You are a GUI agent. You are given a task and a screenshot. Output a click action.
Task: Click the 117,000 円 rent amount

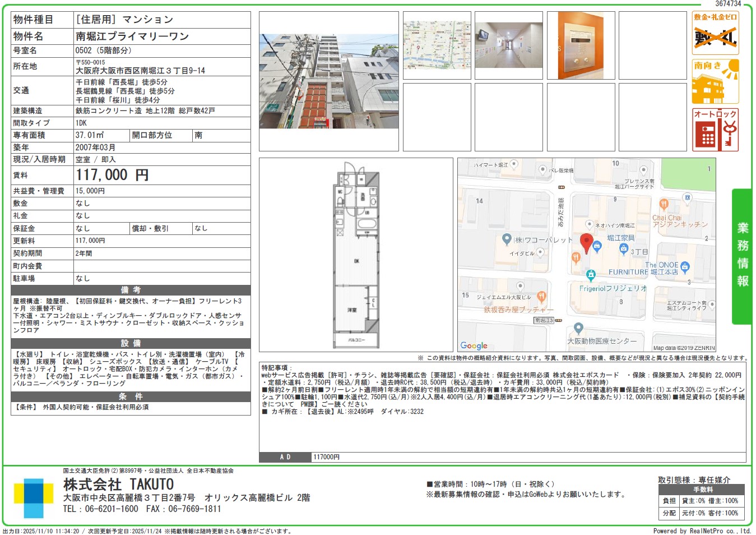(x=112, y=175)
